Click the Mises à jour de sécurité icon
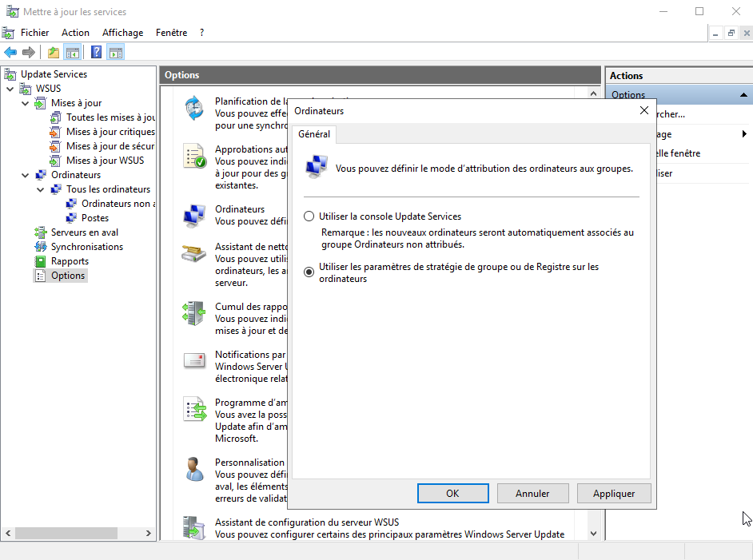The image size is (753, 560). pos(56,146)
